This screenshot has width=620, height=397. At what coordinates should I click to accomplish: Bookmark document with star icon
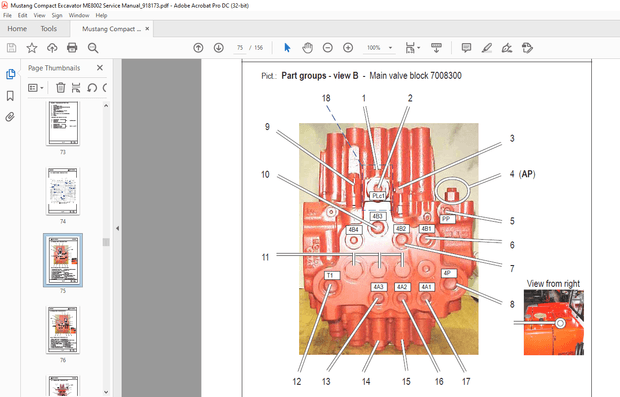pyautogui.click(x=32, y=48)
